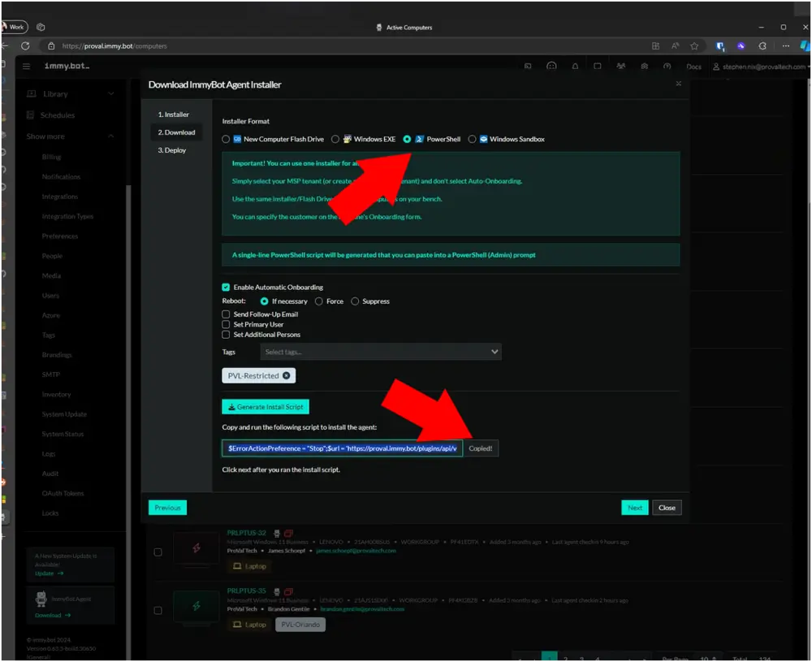The image size is (812, 662).
Task: Toggle Enable Automatic Onboarding checkbox
Action: tap(226, 288)
